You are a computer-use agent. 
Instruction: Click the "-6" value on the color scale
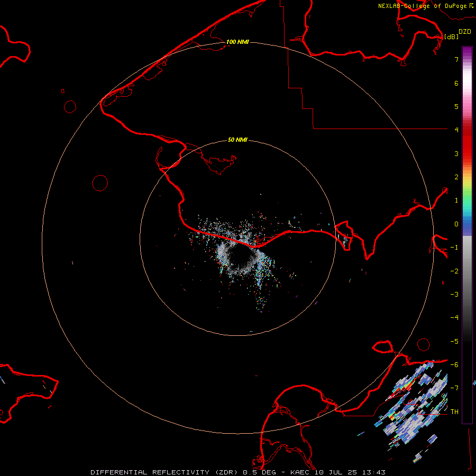pos(454,365)
